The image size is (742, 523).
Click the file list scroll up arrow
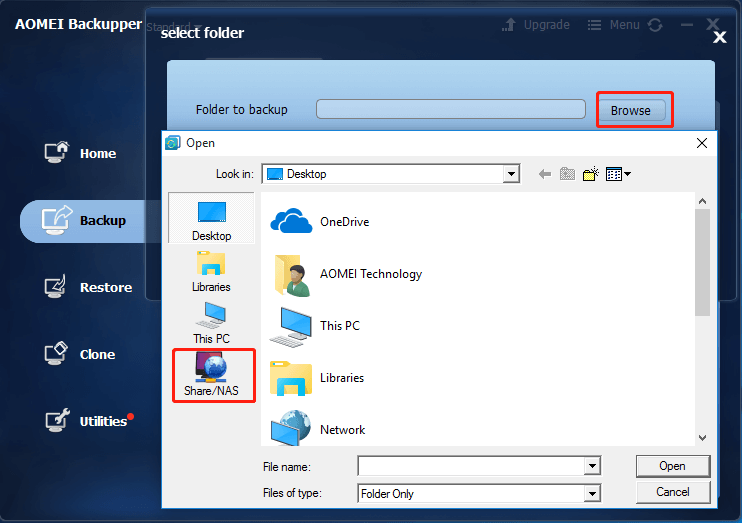[703, 201]
